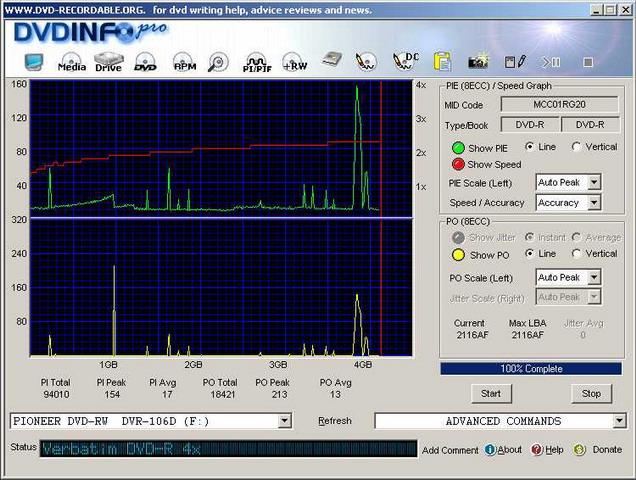
Task: Open the disc magnifier scan tool
Action: 218,62
